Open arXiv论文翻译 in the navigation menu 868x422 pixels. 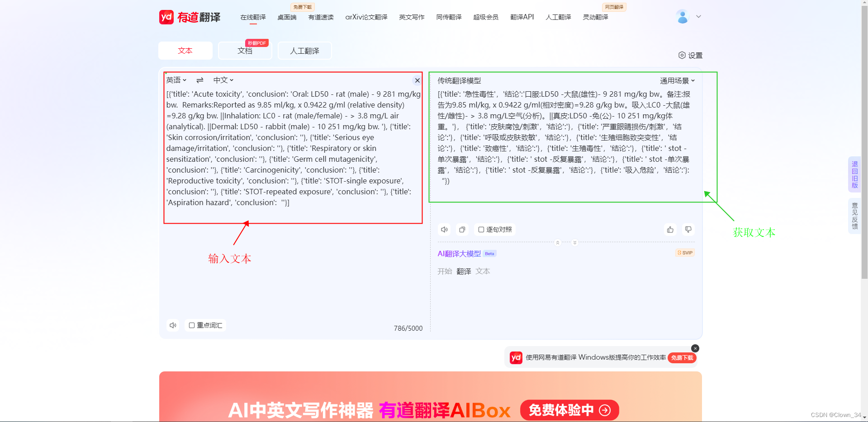[x=366, y=17]
